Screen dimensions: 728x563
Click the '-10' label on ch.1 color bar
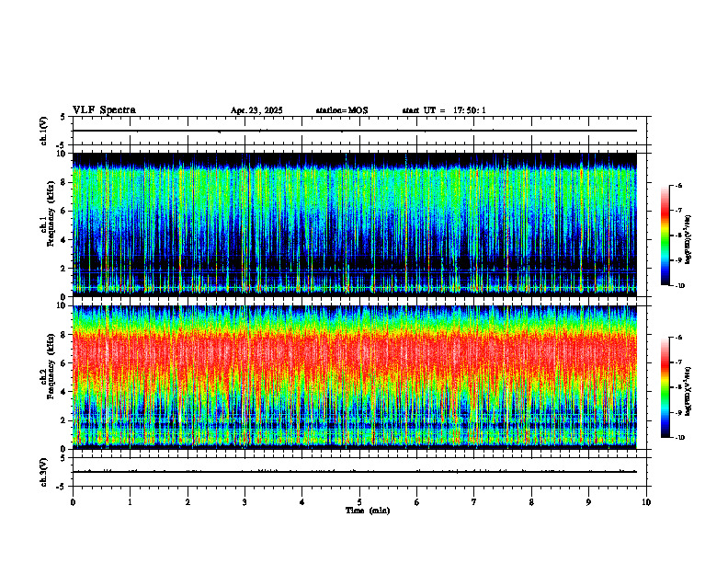(x=679, y=286)
